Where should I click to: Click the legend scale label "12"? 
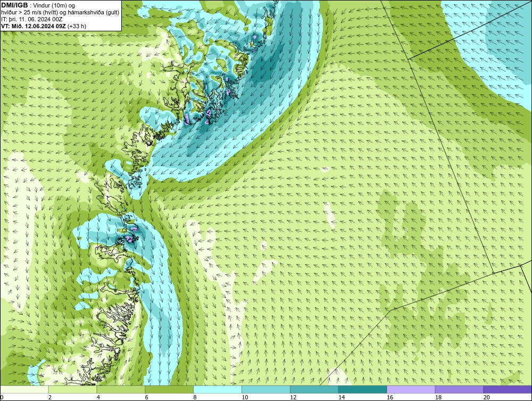tap(293, 397)
